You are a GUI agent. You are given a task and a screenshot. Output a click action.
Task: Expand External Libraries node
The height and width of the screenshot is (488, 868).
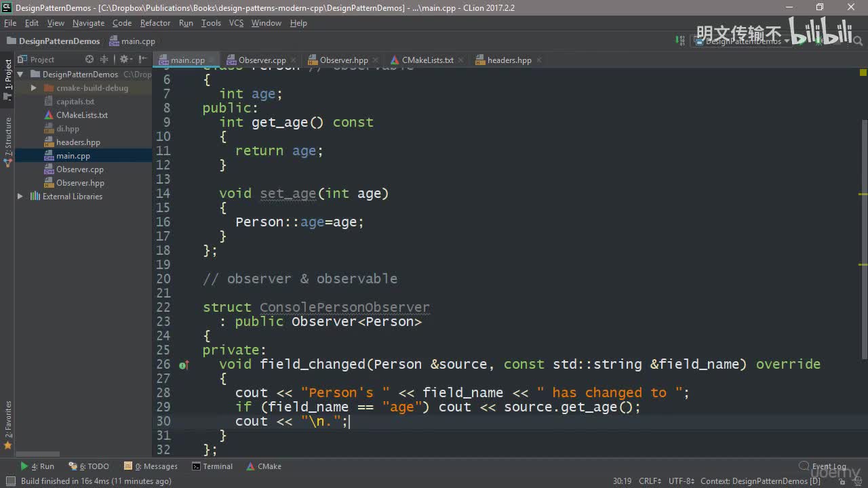20,197
